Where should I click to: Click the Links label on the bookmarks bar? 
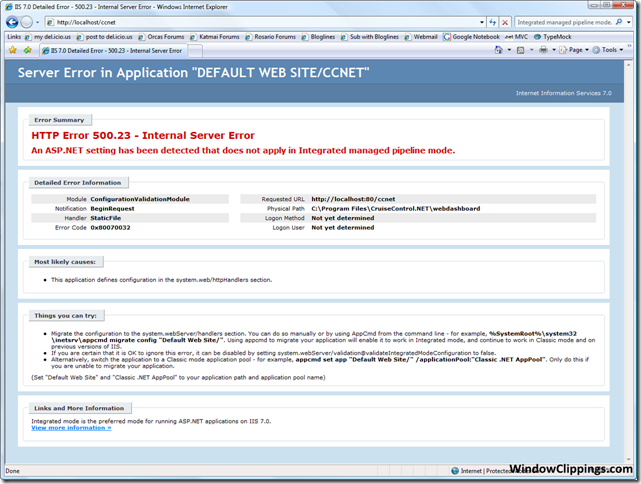[x=14, y=37]
